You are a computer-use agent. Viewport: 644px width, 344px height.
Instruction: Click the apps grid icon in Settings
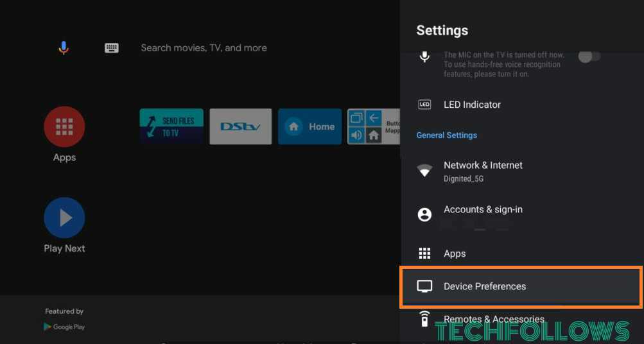pyautogui.click(x=424, y=254)
